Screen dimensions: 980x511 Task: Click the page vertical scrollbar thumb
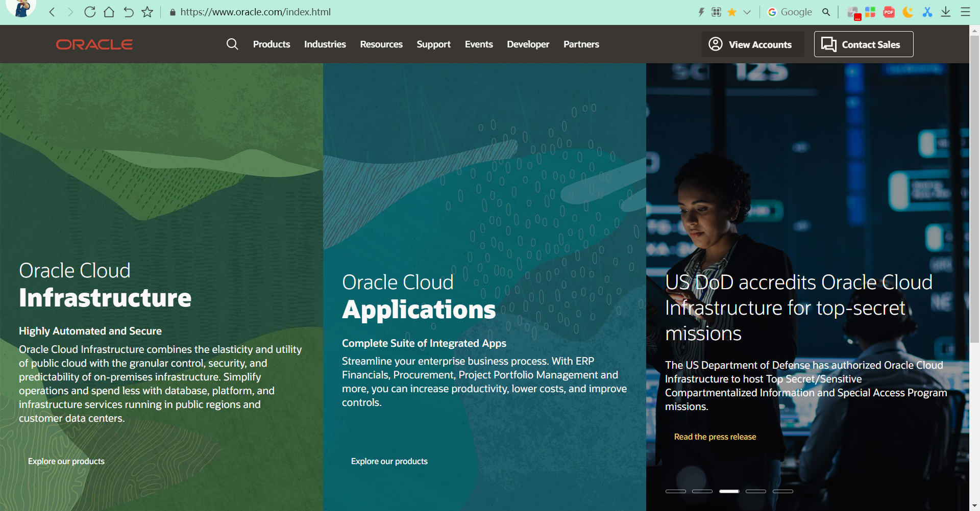click(974, 189)
